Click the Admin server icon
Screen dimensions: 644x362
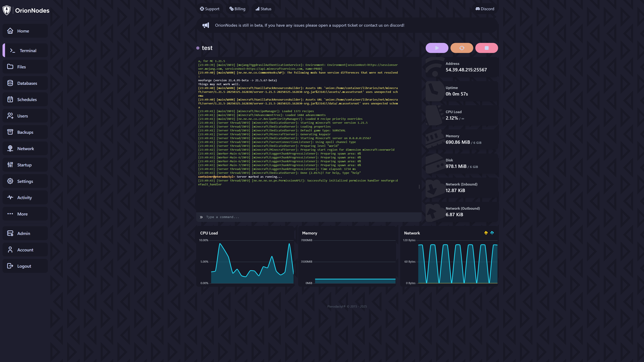10,233
